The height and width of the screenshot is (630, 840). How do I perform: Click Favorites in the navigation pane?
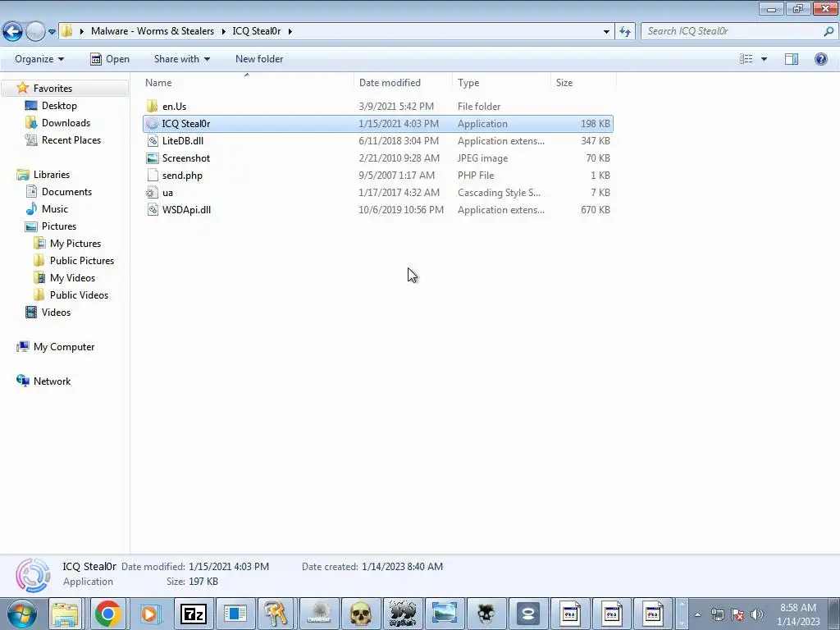point(52,89)
